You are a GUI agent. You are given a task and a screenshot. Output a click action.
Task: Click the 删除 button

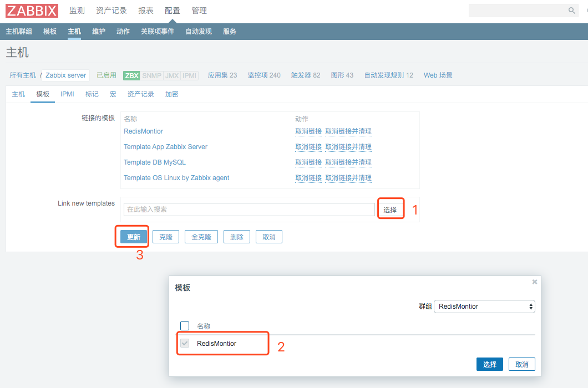point(237,237)
